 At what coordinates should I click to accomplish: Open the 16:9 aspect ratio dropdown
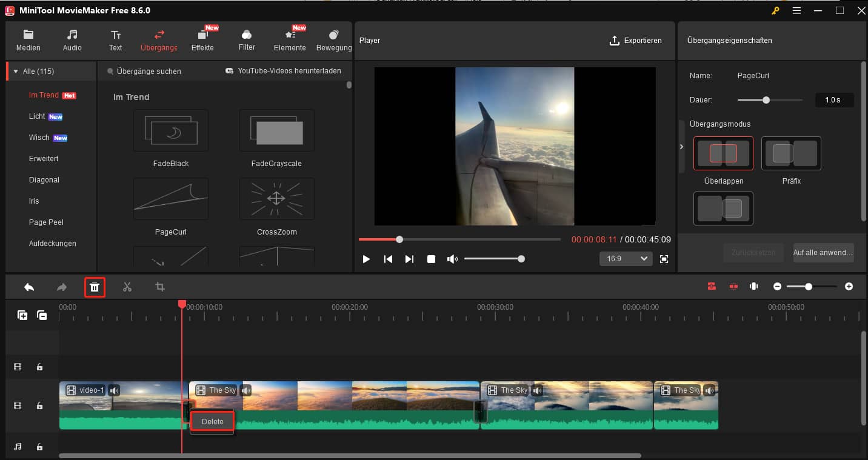626,259
